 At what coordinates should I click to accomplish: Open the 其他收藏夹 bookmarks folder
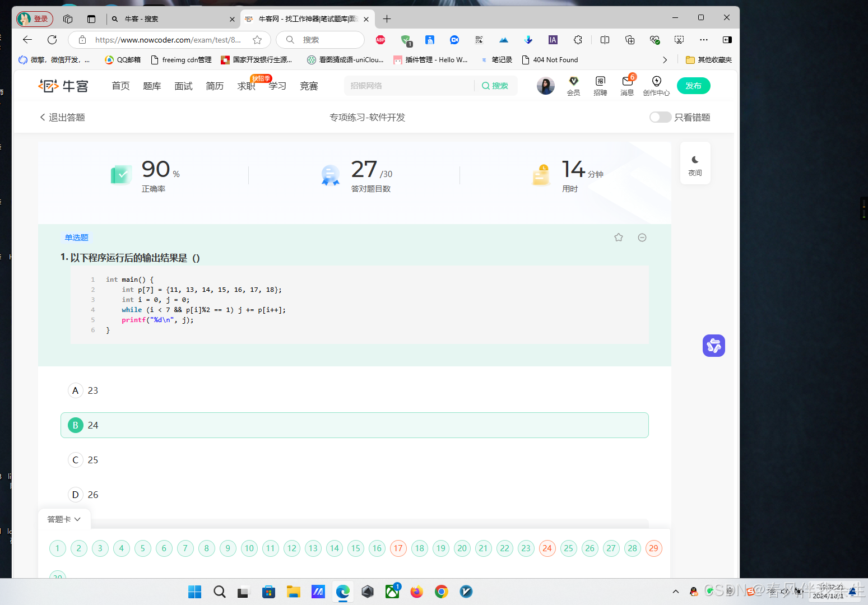click(709, 60)
